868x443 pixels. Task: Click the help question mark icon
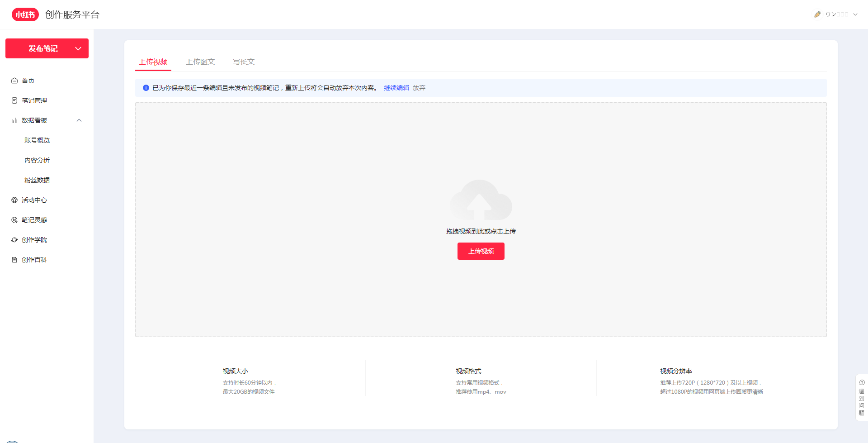pyautogui.click(x=862, y=382)
